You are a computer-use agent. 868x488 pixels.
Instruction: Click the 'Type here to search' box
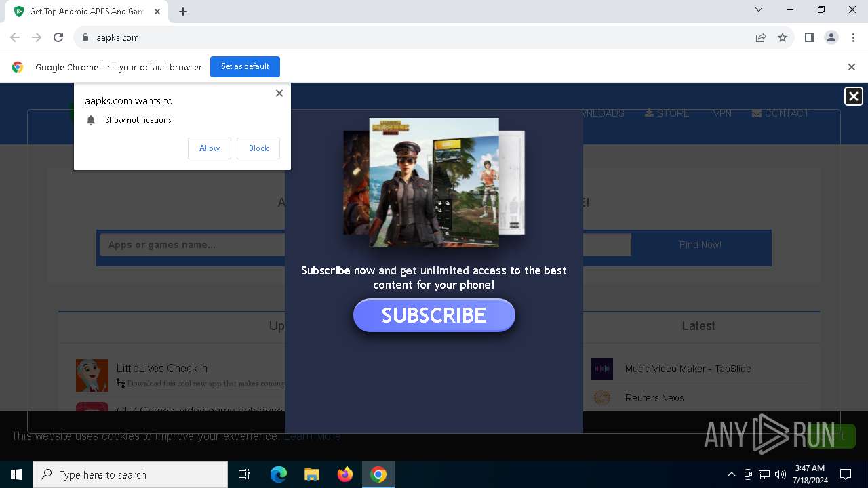130,474
